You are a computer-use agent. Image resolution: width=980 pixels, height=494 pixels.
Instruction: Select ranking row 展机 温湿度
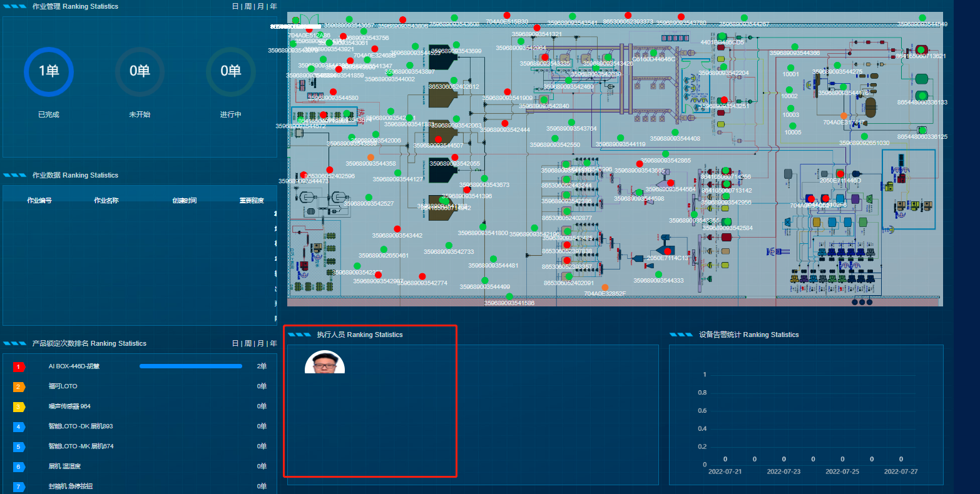[140, 466]
